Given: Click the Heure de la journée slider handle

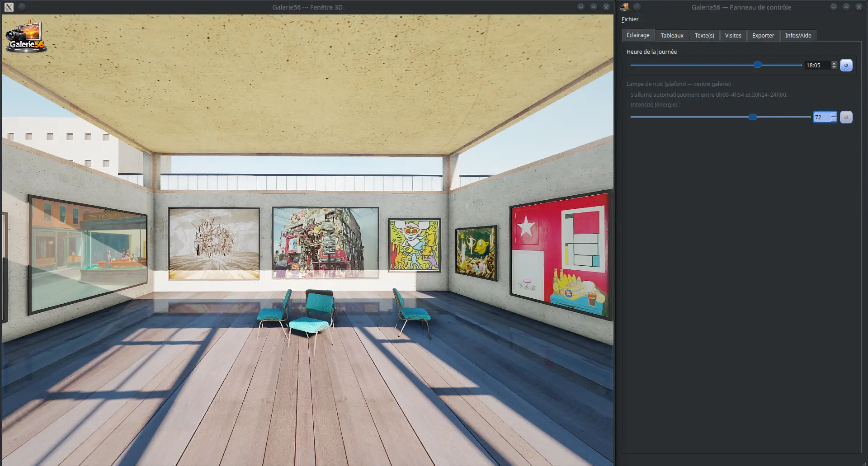Looking at the screenshot, I should coord(758,65).
